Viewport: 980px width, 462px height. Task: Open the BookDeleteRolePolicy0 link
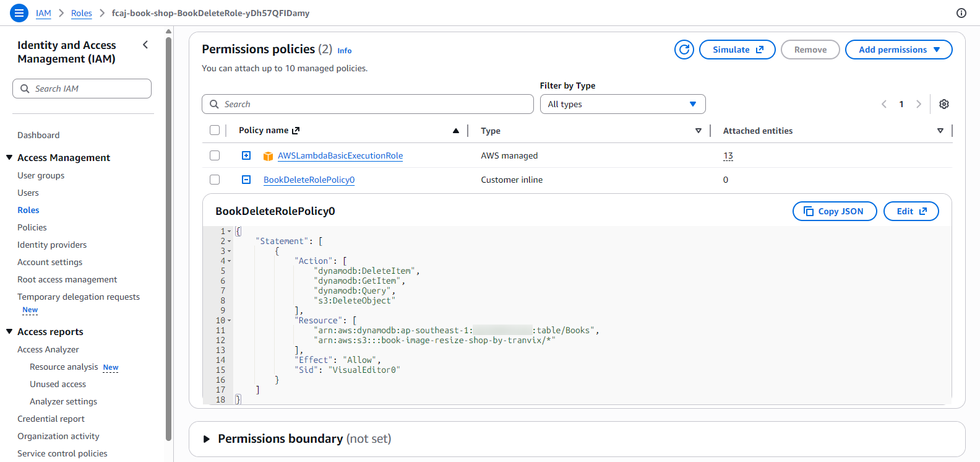pyautogui.click(x=309, y=180)
